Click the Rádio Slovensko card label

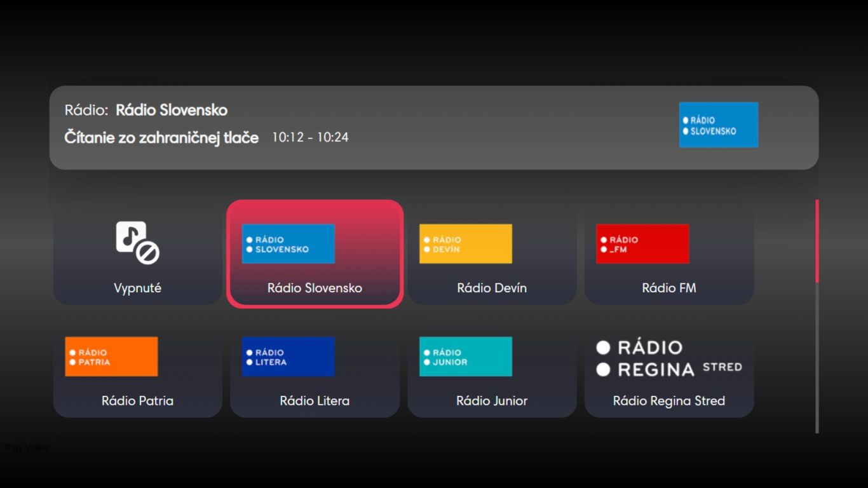(315, 288)
